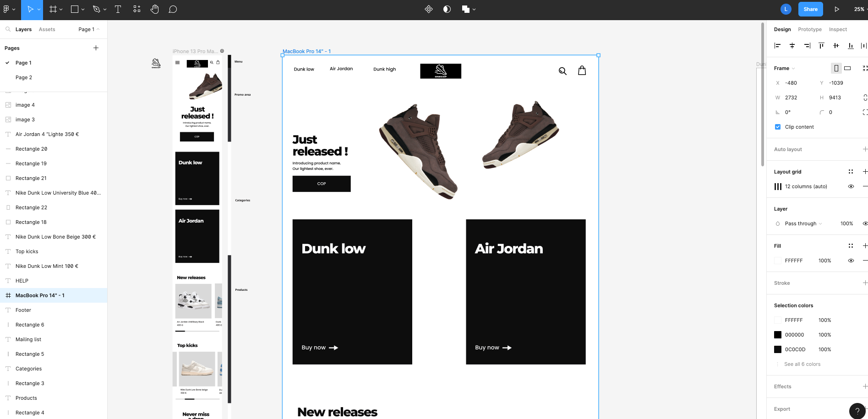Viewport: 868px width, 419px height.
Task: Select the Comment tool
Action: pyautogui.click(x=173, y=9)
